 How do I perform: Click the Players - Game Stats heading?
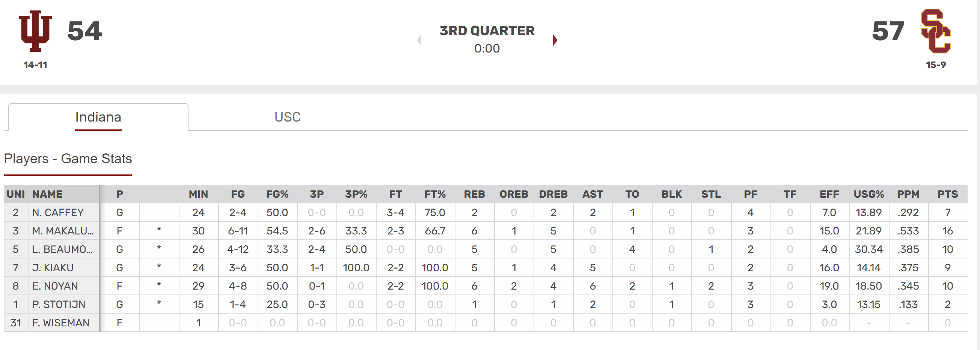(68, 159)
